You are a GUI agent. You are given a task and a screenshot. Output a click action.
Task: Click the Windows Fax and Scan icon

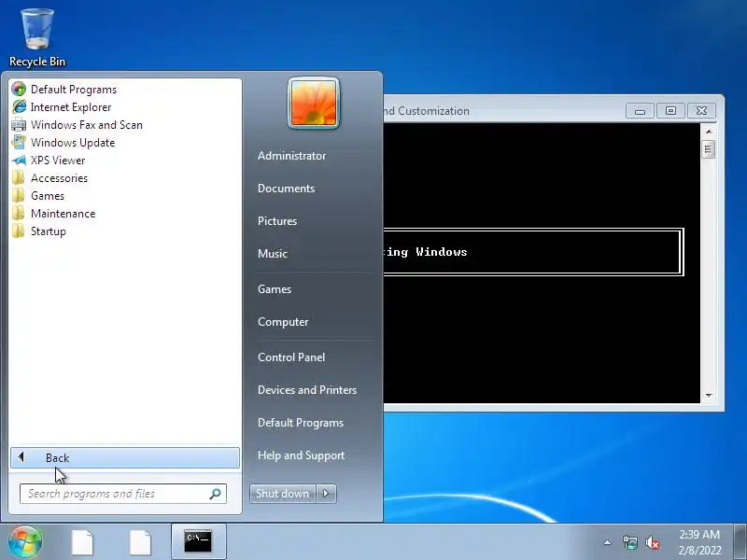click(x=19, y=125)
